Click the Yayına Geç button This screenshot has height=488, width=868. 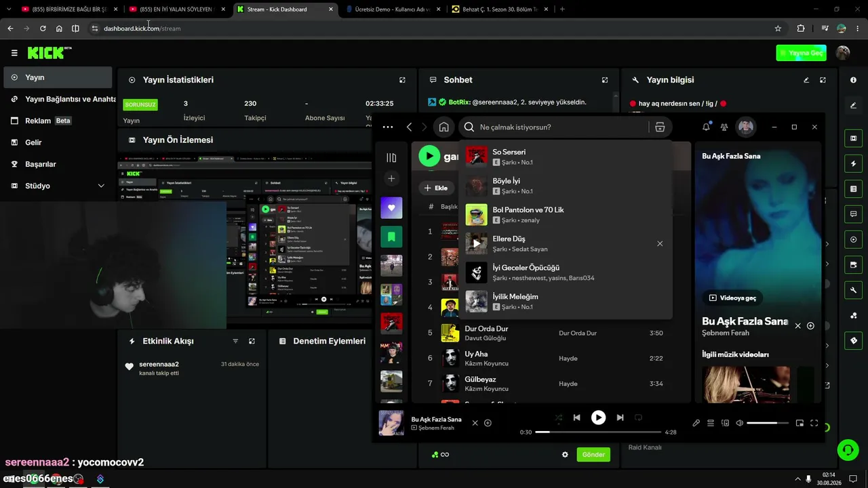click(x=801, y=53)
